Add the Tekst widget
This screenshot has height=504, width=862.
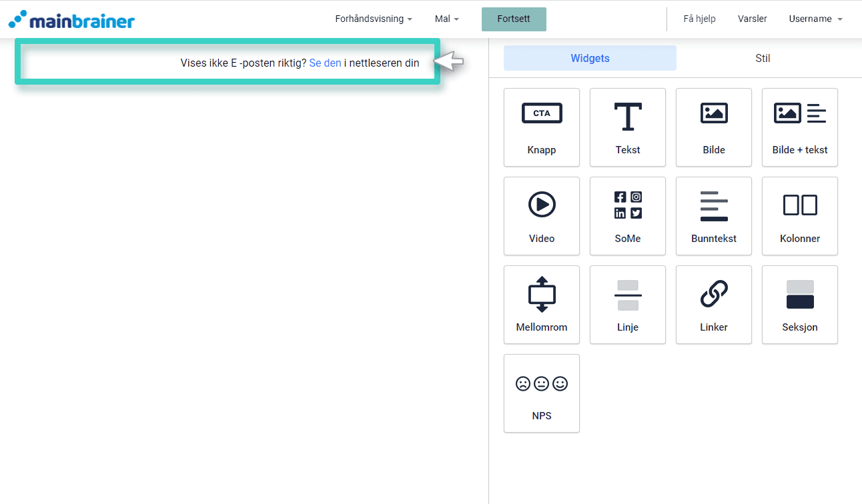coord(627,127)
